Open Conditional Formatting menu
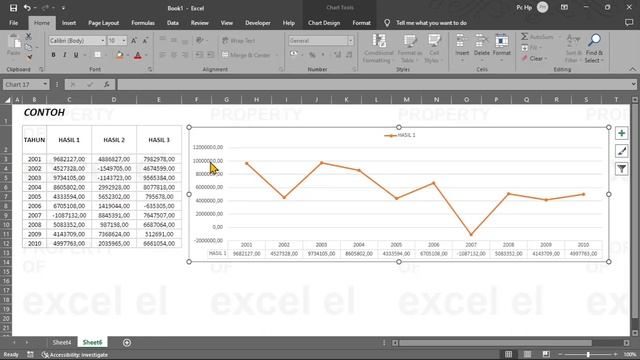 point(378,49)
